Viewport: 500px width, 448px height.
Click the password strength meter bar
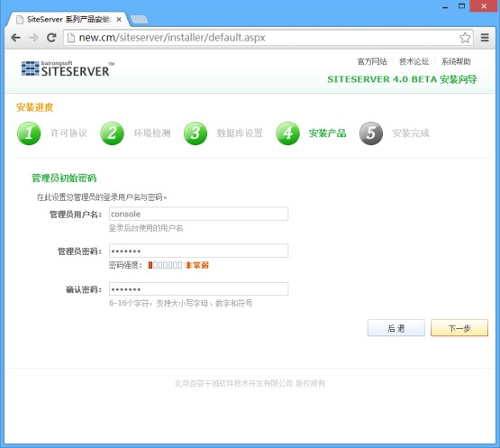tap(165, 265)
